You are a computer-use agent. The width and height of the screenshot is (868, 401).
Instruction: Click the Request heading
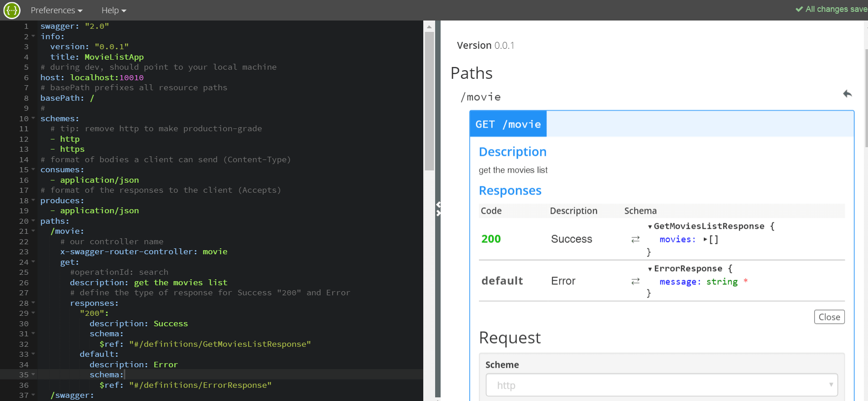click(x=510, y=338)
